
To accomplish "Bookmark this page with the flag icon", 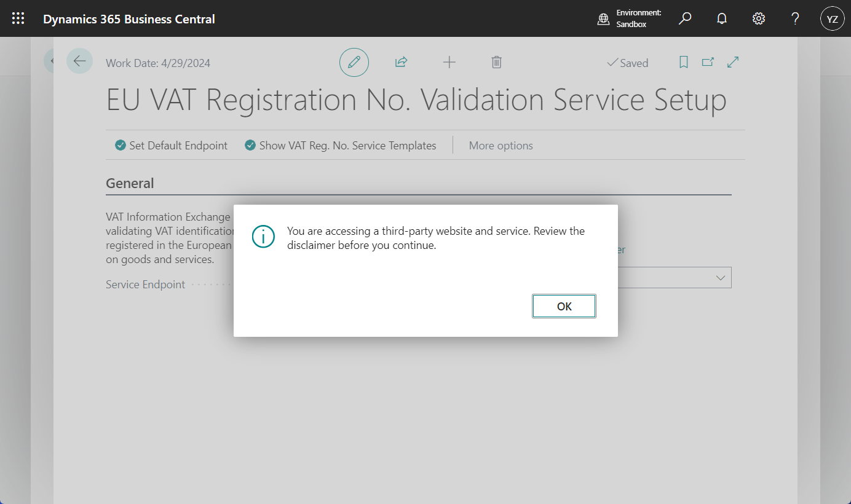I will [x=683, y=62].
